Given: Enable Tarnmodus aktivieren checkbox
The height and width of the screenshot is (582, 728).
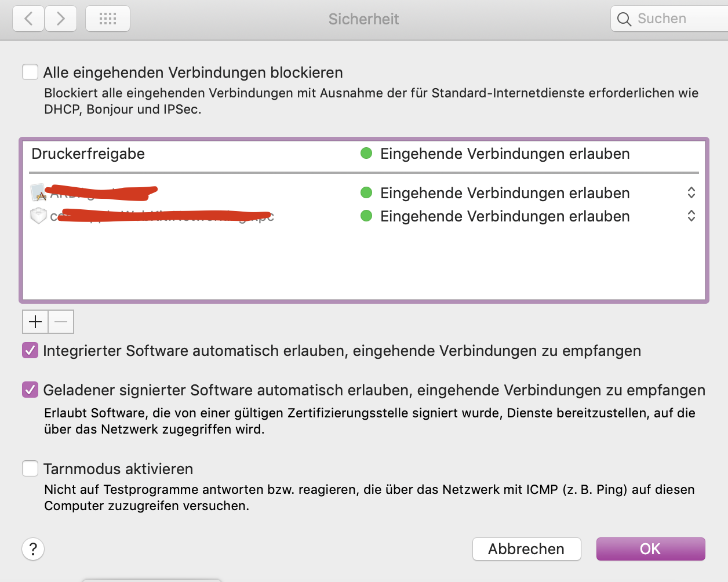Looking at the screenshot, I should point(30,468).
